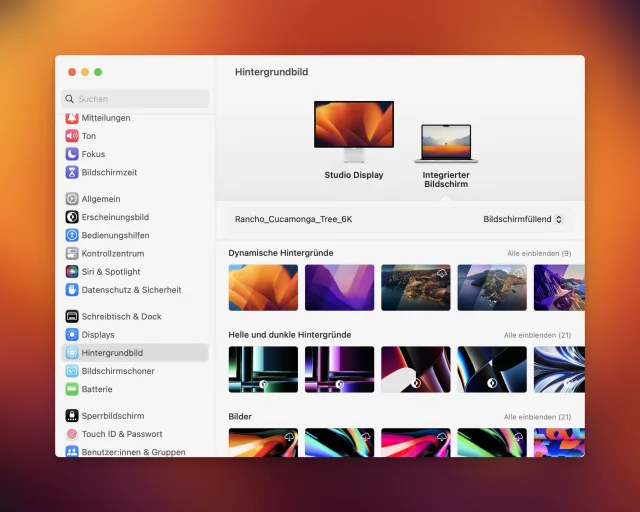
Task: Pick the first light and dark wallpaper thumbnail
Action: (x=263, y=369)
